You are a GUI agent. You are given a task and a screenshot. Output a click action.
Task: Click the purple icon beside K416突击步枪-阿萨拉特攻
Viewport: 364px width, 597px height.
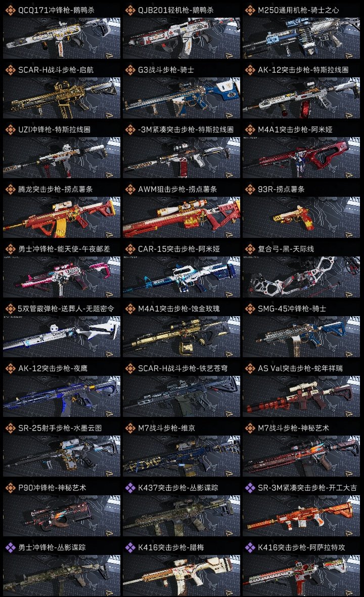[x=250, y=547]
